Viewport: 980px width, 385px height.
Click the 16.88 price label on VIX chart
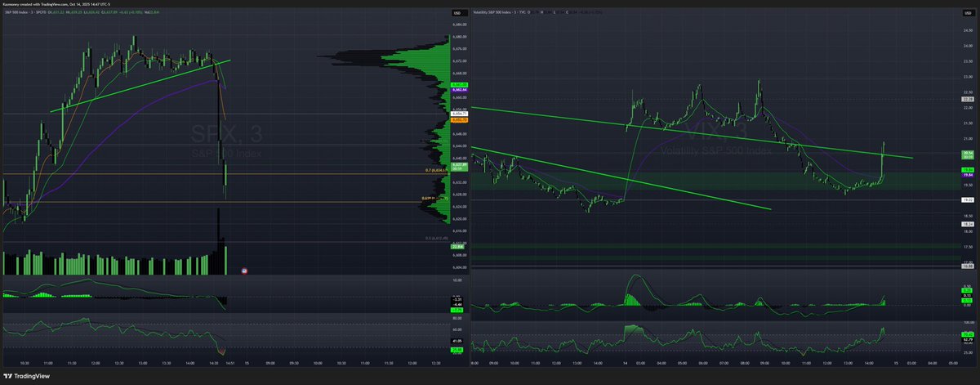[x=967, y=266]
